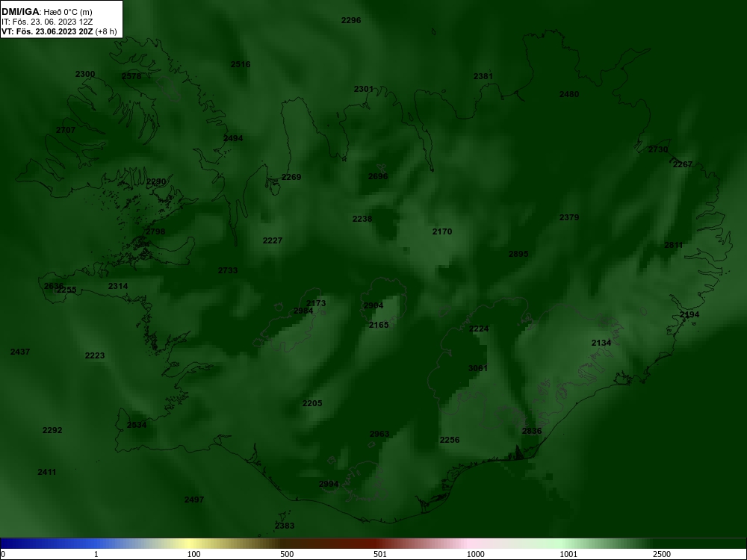This screenshot has height=560, width=747.
Task: Select the 2984 value label
Action: [x=303, y=311]
